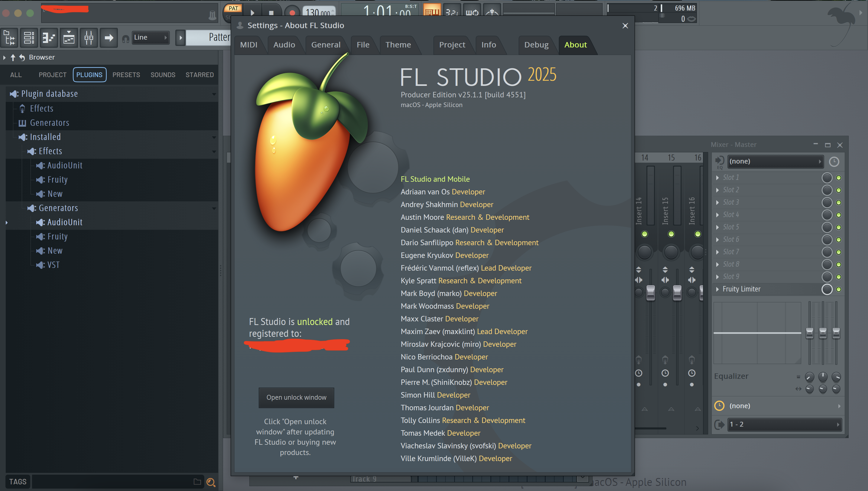
Task: Select the PLUGINS browser tab
Action: 89,75
